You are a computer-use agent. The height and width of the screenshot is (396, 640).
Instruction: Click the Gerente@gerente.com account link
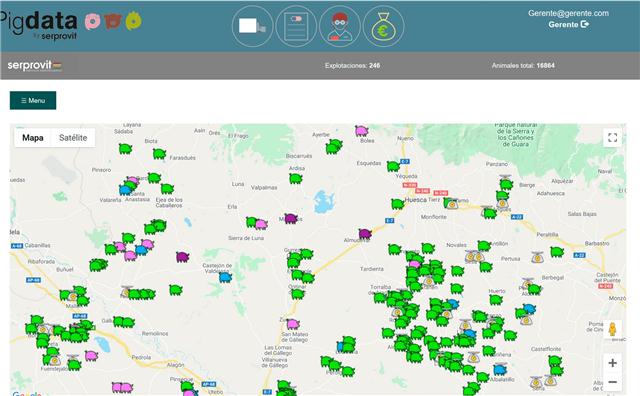coord(568,13)
